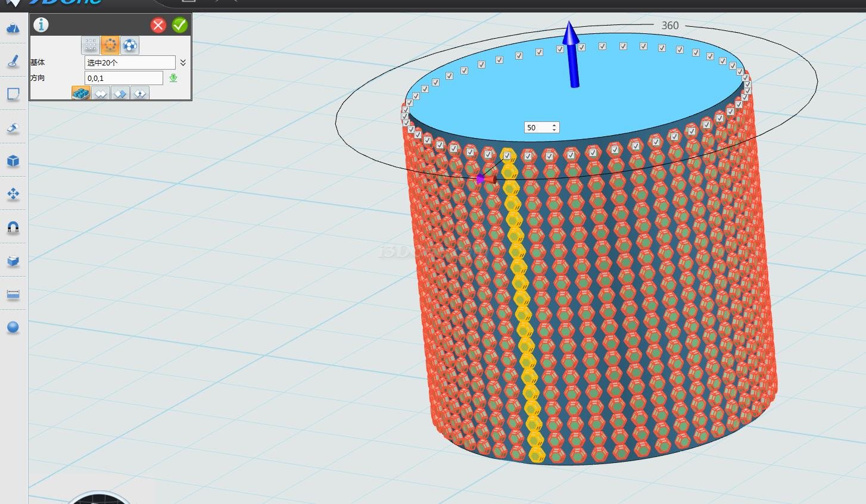The image size is (866, 504).
Task: Open the move tool with four arrows
Action: (x=13, y=194)
